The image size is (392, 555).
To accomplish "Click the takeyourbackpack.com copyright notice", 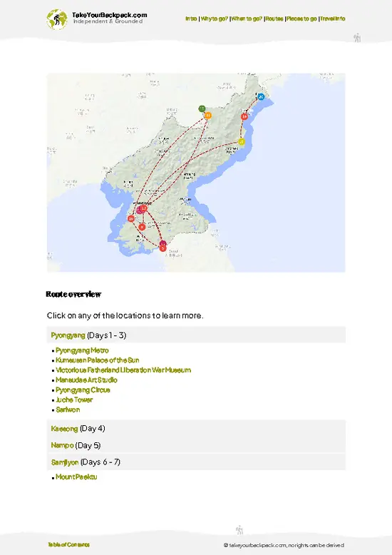I will tap(284, 545).
